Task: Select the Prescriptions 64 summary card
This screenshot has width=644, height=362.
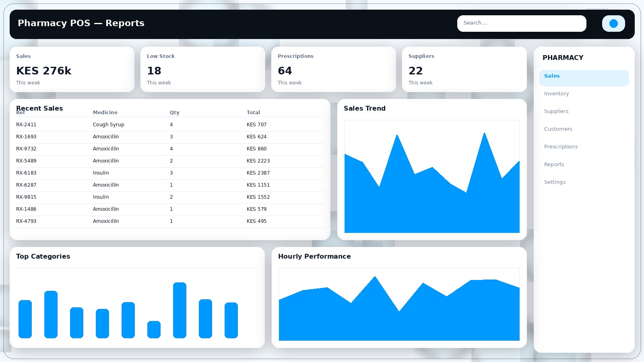Action: pyautogui.click(x=334, y=69)
